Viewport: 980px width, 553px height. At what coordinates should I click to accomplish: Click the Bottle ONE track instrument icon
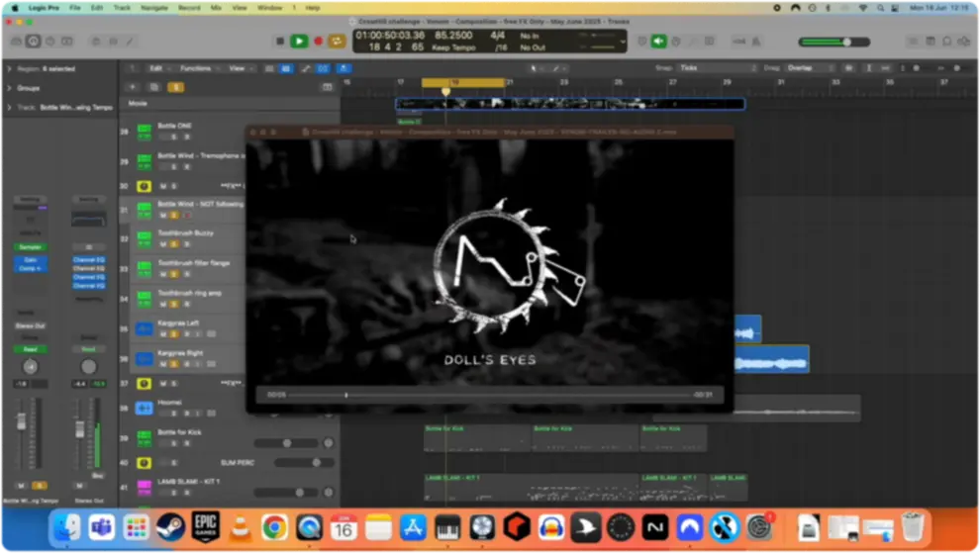(x=144, y=130)
